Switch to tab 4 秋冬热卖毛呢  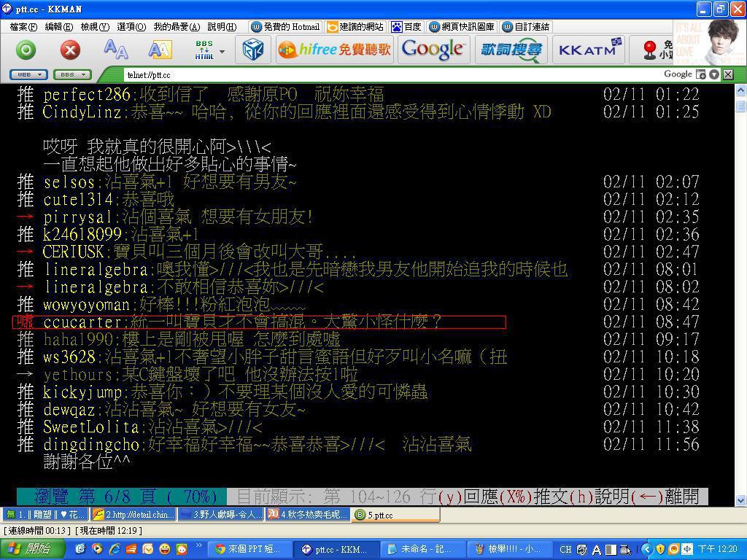click(308, 514)
